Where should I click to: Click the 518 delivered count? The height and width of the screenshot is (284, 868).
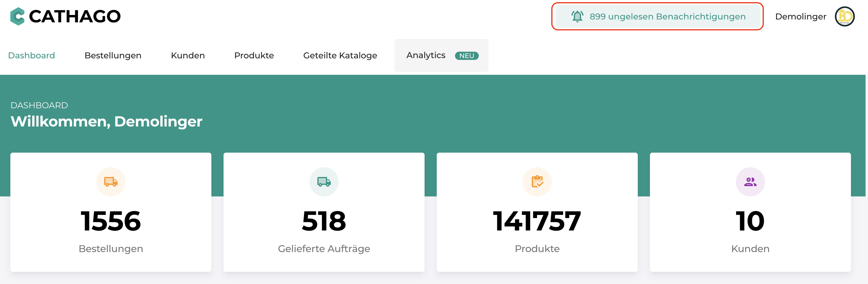(x=324, y=221)
